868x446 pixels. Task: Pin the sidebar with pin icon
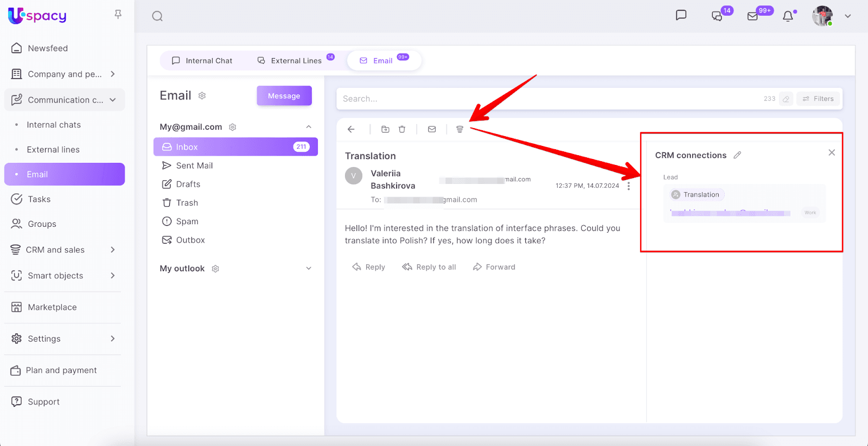tap(118, 15)
